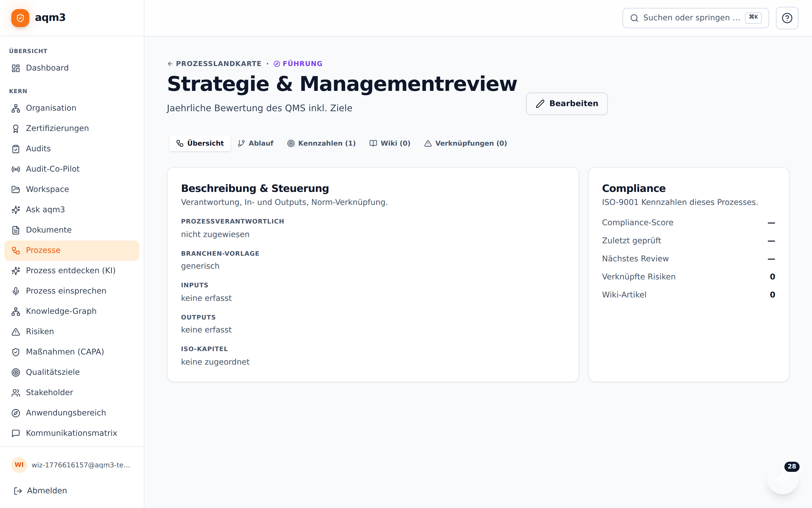Open Stakeholder page

(72, 393)
